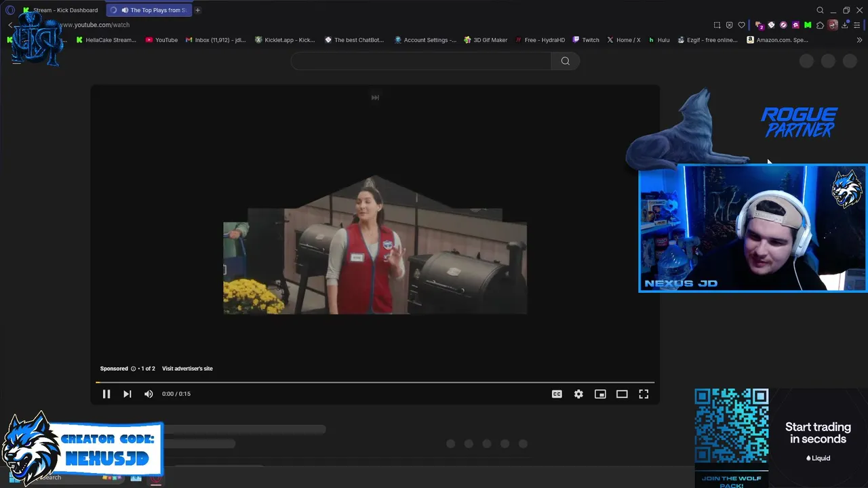The image size is (868, 488).
Task: Click the skip icon atop video
Action: [x=375, y=98]
